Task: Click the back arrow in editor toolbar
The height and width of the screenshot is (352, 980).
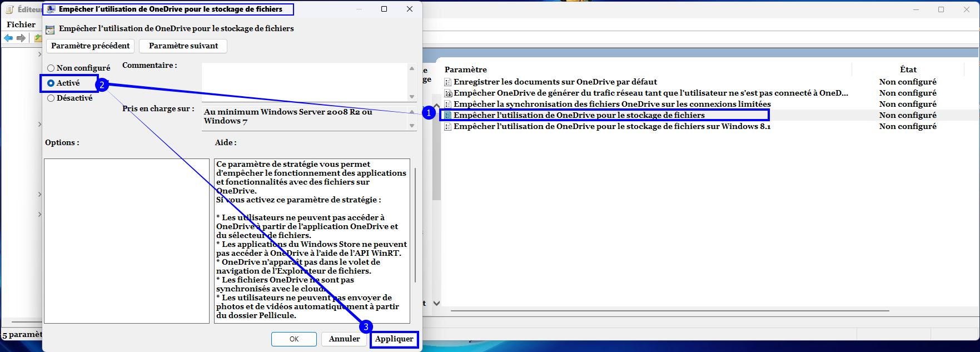Action: [x=8, y=38]
